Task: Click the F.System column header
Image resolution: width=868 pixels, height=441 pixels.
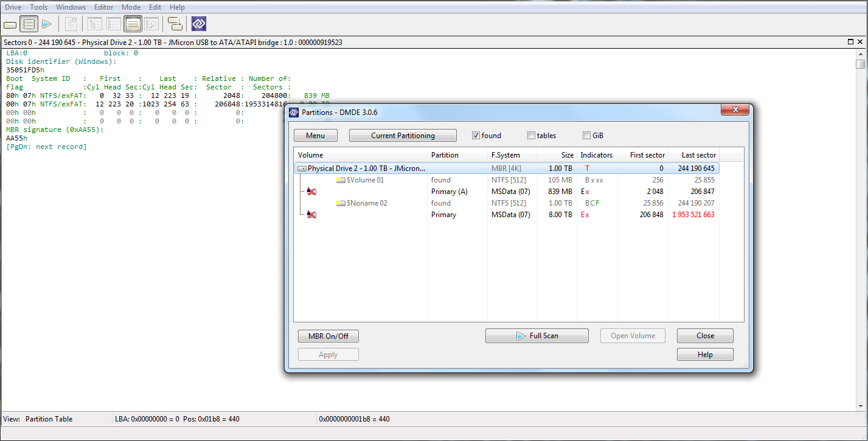Action: [512, 155]
